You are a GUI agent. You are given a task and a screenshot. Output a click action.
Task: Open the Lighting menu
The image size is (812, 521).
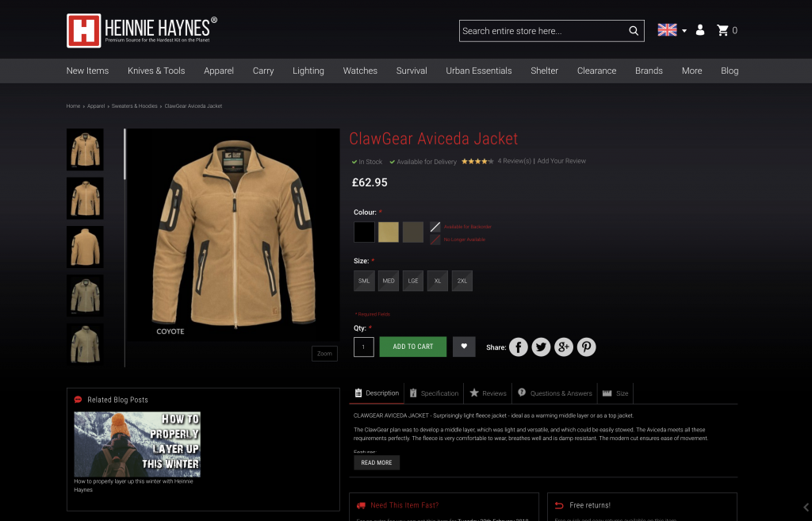[308, 71]
